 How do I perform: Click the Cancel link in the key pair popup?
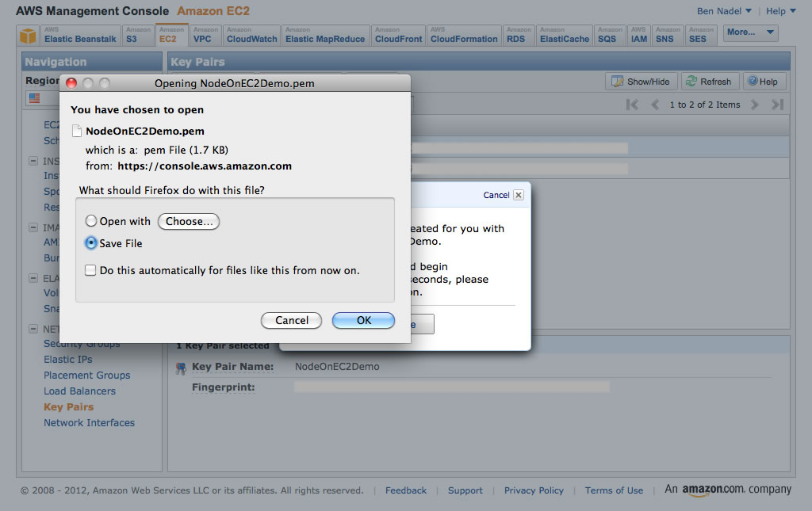pyautogui.click(x=496, y=195)
